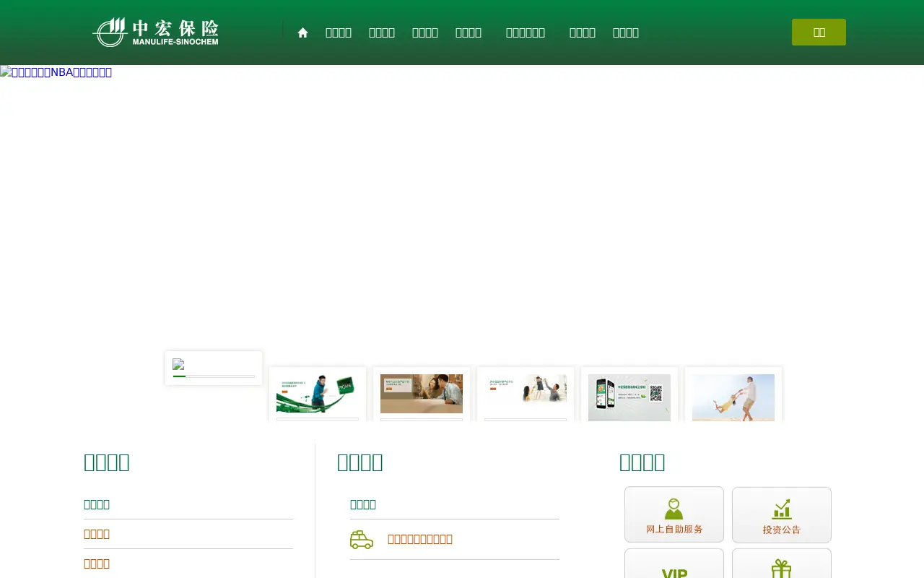Viewport: 924px width, 578px height.
Task: Click the gift box icon tile
Action: (782, 564)
